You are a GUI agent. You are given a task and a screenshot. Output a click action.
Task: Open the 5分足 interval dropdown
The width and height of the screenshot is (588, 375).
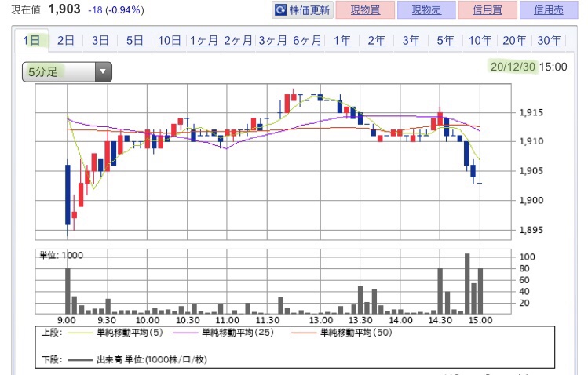(x=68, y=71)
